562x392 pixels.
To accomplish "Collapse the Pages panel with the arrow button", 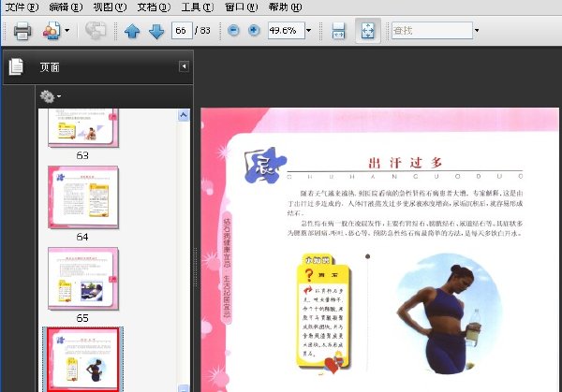I will coord(184,66).
